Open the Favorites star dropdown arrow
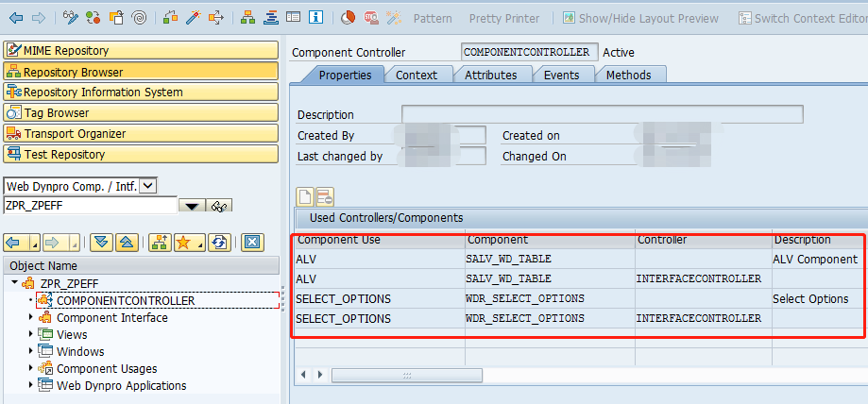This screenshot has height=404, width=868. coord(200,243)
